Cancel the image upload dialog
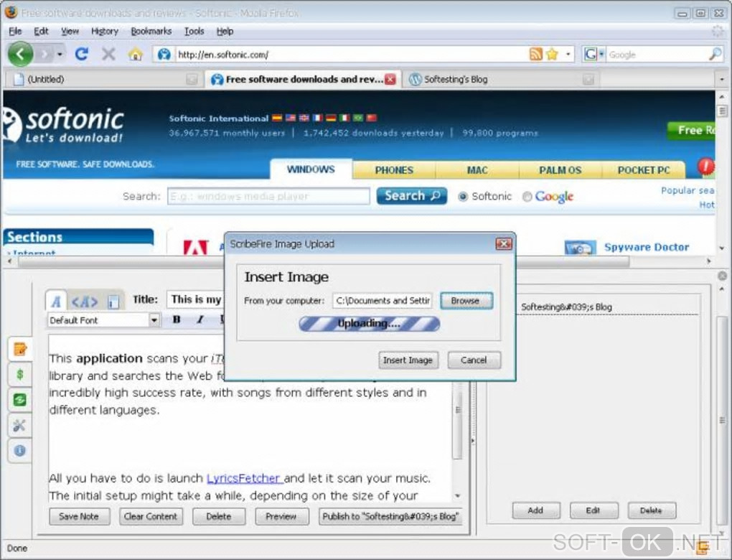The height and width of the screenshot is (560, 732). (474, 360)
